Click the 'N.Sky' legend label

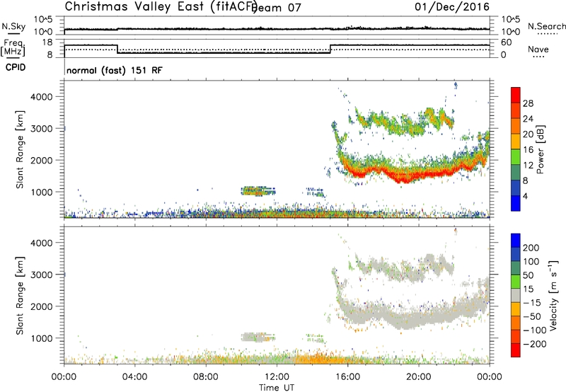coord(13,26)
